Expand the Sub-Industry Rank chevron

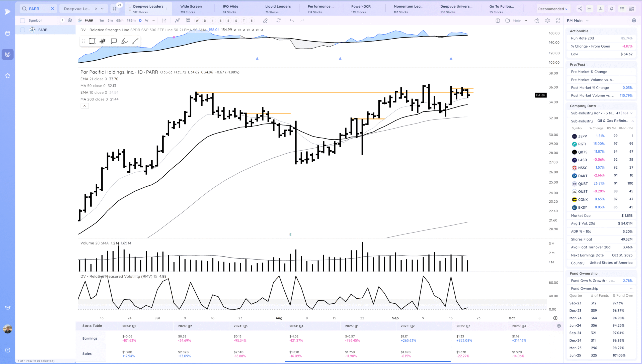631,113
